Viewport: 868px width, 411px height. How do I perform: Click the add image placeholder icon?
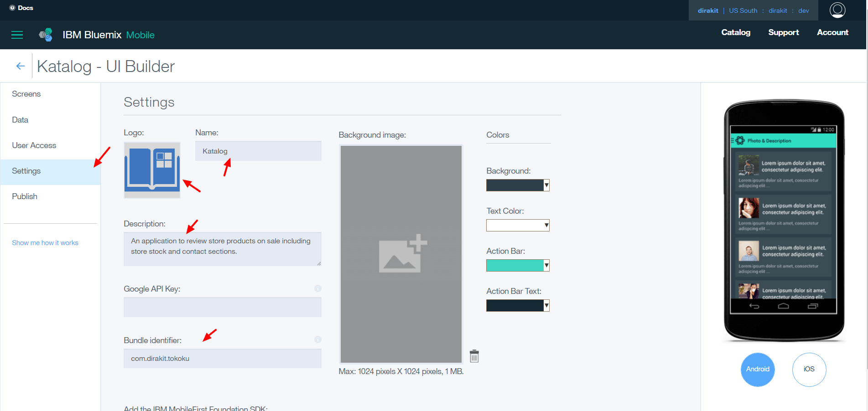pos(402,254)
